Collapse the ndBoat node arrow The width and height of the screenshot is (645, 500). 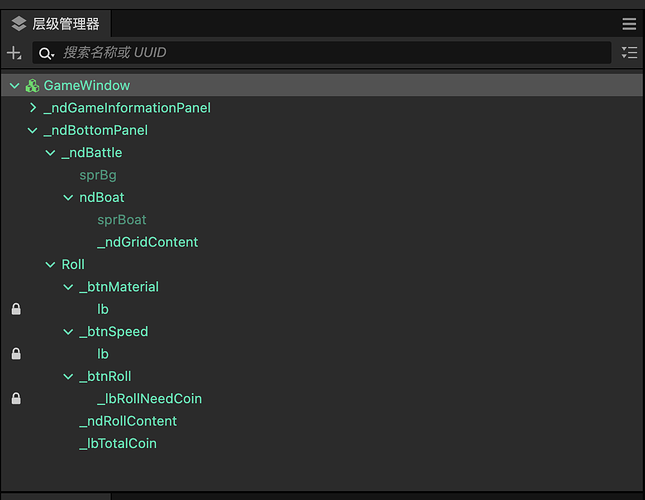pyautogui.click(x=69, y=198)
